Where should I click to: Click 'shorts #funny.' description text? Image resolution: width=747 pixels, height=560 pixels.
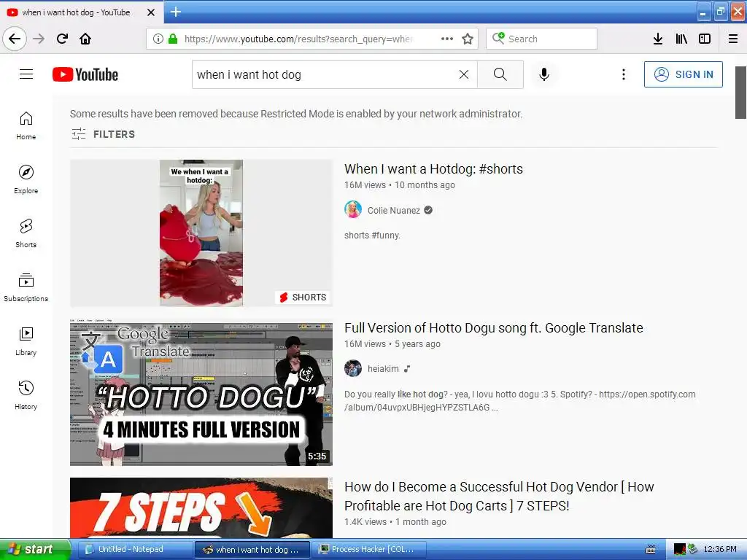tap(372, 236)
